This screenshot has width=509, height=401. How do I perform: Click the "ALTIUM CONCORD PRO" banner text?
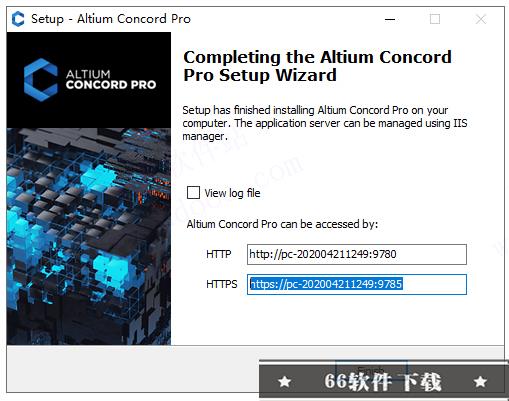pyautogui.click(x=111, y=79)
